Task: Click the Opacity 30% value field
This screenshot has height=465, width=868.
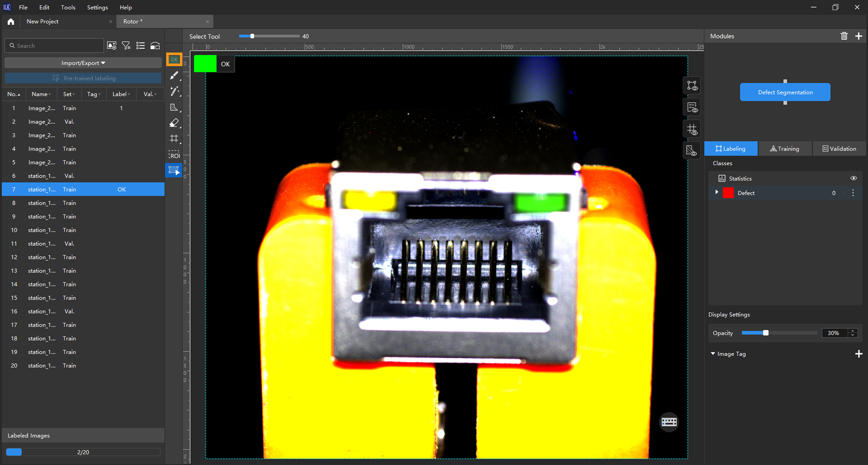Action: coord(835,333)
